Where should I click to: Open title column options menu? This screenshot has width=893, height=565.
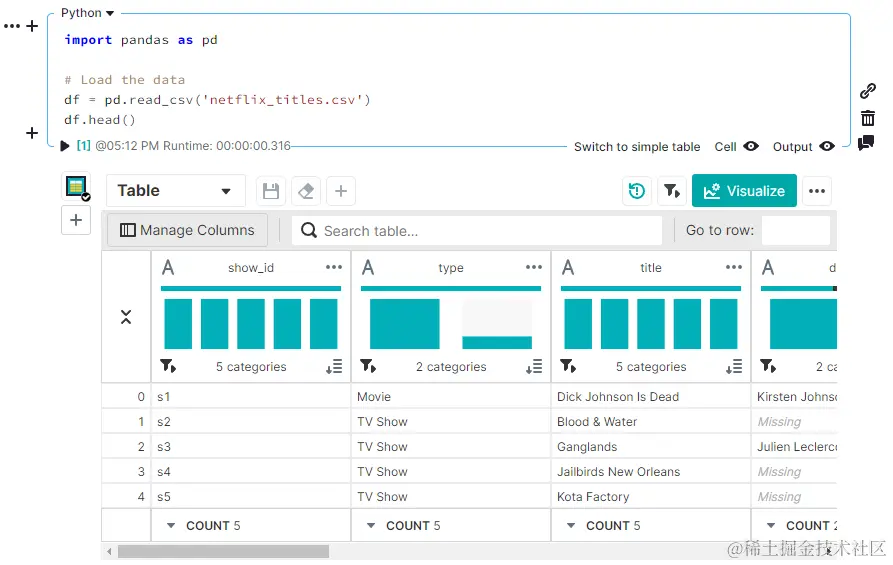pos(734,267)
